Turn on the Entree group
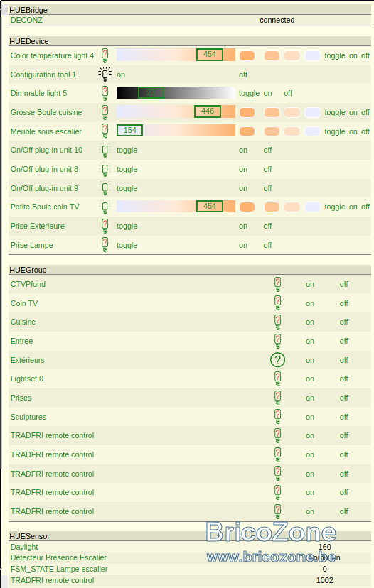This screenshot has width=374, height=588. coord(310,341)
